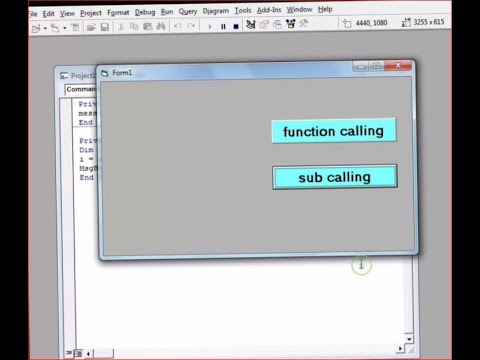This screenshot has width=480, height=360.
Task: Click the Dim line in code window
Action: tap(86, 150)
